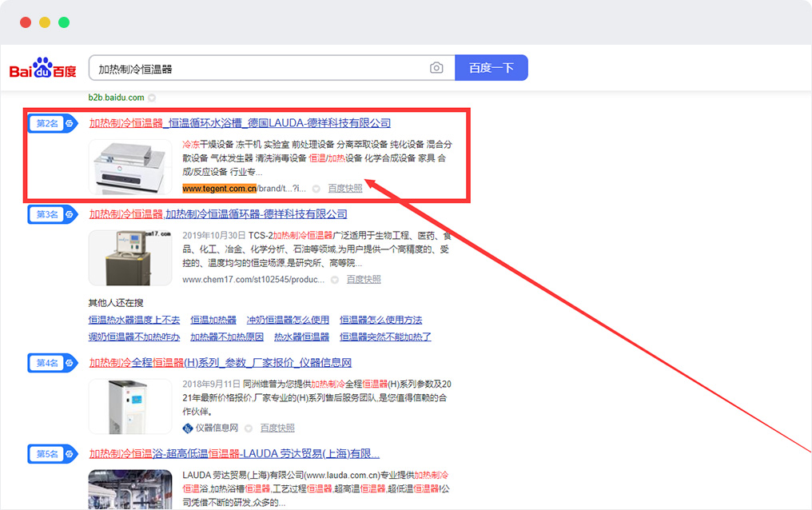This screenshot has height=510, width=812.
Task: Open result 加热制冷恒温循环器-德祥科技有限公司
Action: (218, 214)
